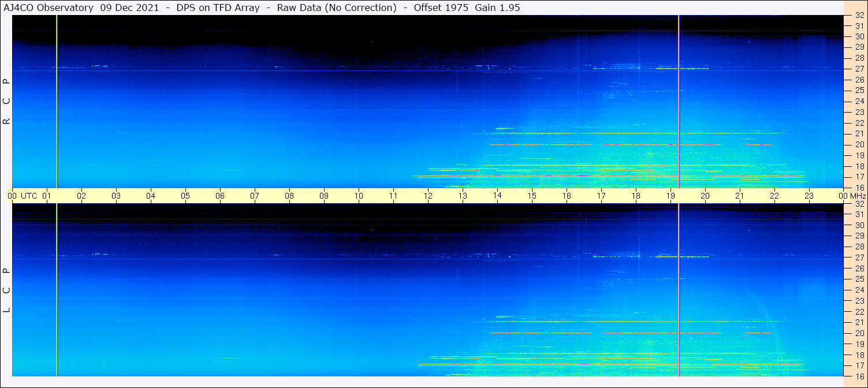This screenshot has height=388, width=868.
Task: Select 32 MHz label on RCP frequency scale
Action: click(859, 16)
